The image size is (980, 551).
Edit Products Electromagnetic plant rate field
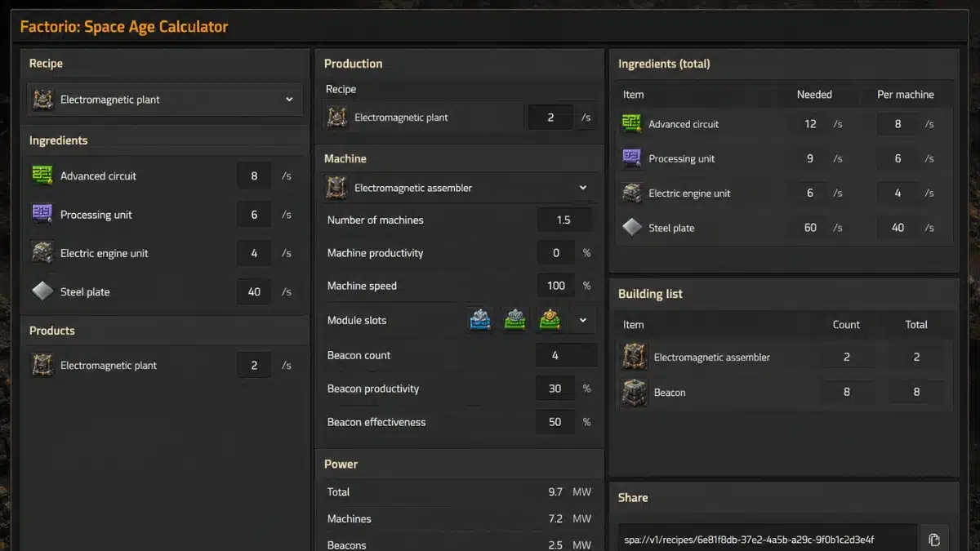click(254, 365)
